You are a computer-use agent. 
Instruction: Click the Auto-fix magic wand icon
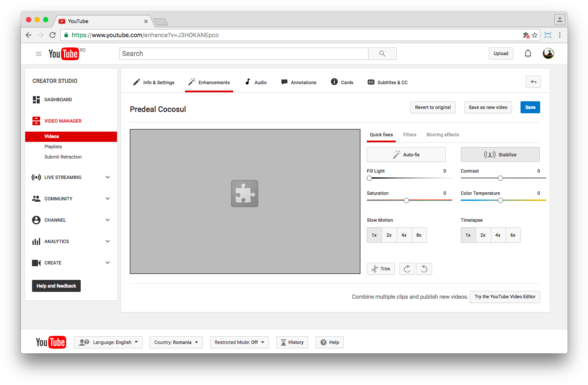click(x=396, y=154)
